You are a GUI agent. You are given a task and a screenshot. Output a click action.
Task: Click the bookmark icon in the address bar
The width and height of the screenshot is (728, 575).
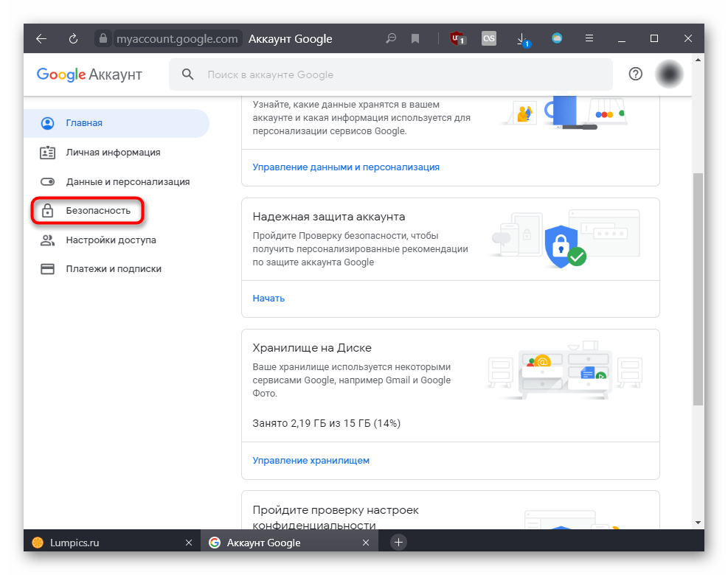point(415,39)
